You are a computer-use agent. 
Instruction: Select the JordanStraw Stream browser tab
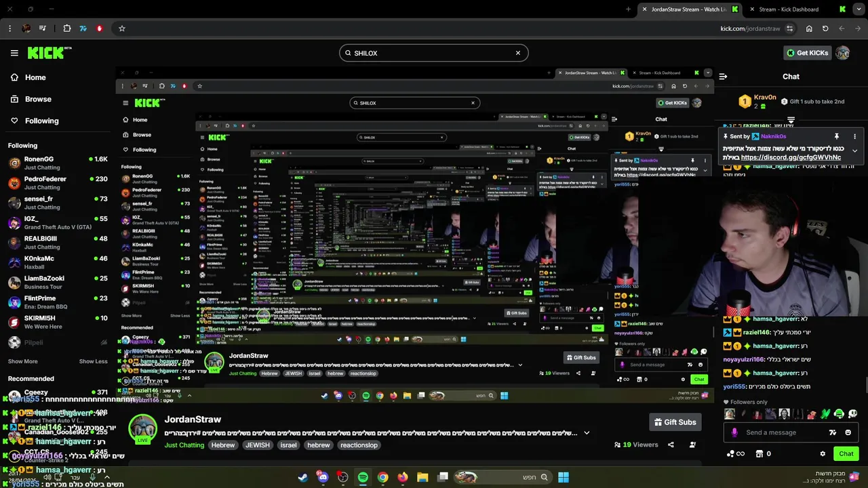pyautogui.click(x=688, y=9)
